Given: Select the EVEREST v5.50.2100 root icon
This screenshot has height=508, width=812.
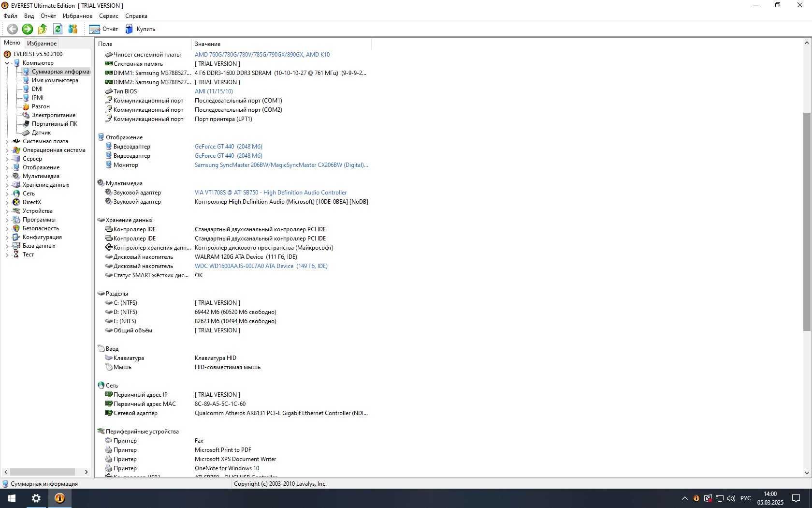Looking at the screenshot, I should pos(7,54).
